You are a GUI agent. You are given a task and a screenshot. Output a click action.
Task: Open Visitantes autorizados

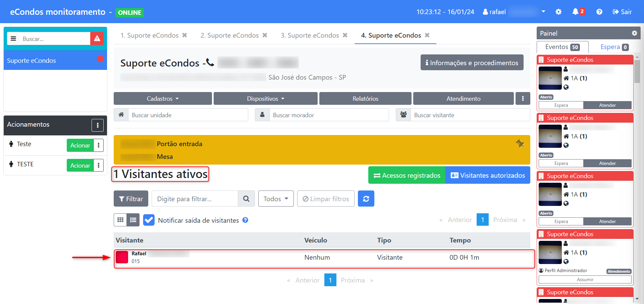click(488, 175)
